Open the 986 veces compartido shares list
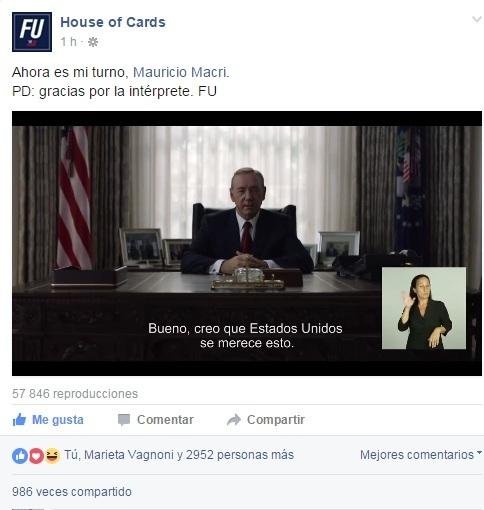 [72, 492]
